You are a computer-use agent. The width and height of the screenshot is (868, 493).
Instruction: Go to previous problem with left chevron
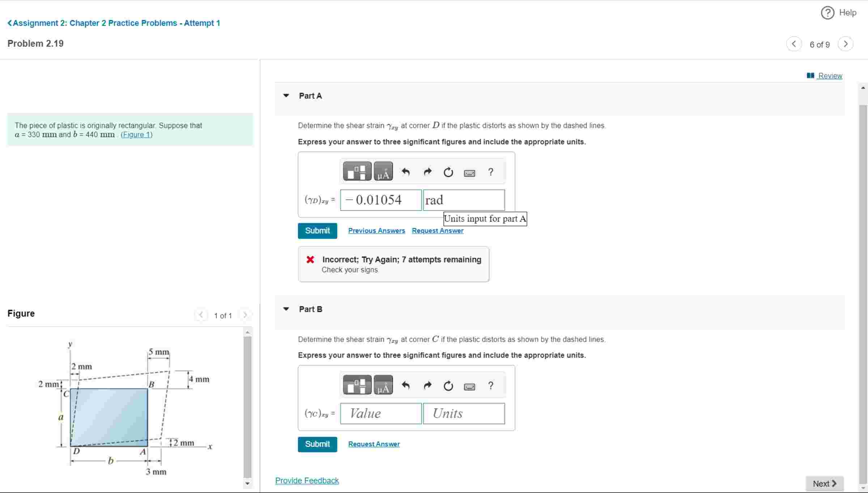pyautogui.click(x=794, y=44)
